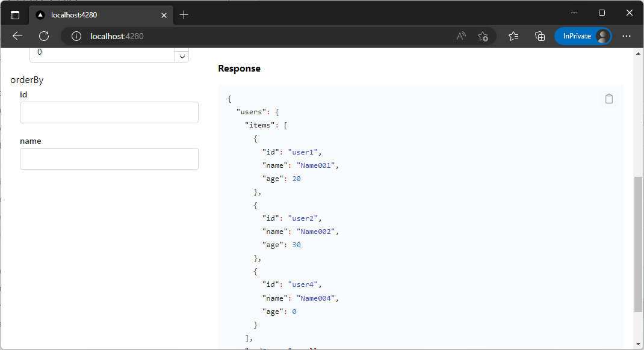Click the Response heading

click(239, 69)
